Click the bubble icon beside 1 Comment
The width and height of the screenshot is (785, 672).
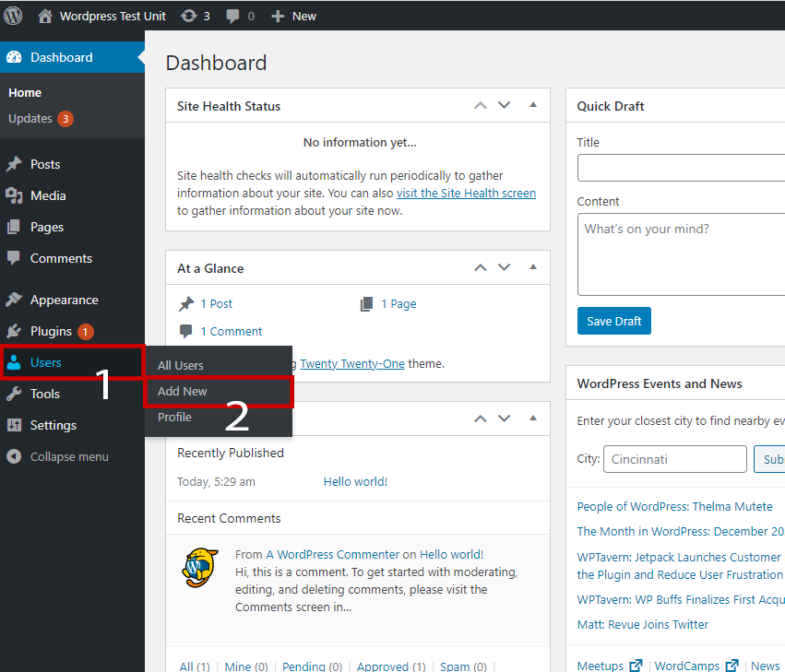click(185, 331)
